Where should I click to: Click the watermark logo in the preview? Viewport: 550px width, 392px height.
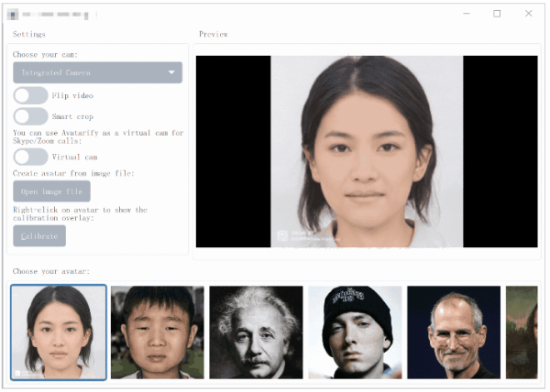283,236
